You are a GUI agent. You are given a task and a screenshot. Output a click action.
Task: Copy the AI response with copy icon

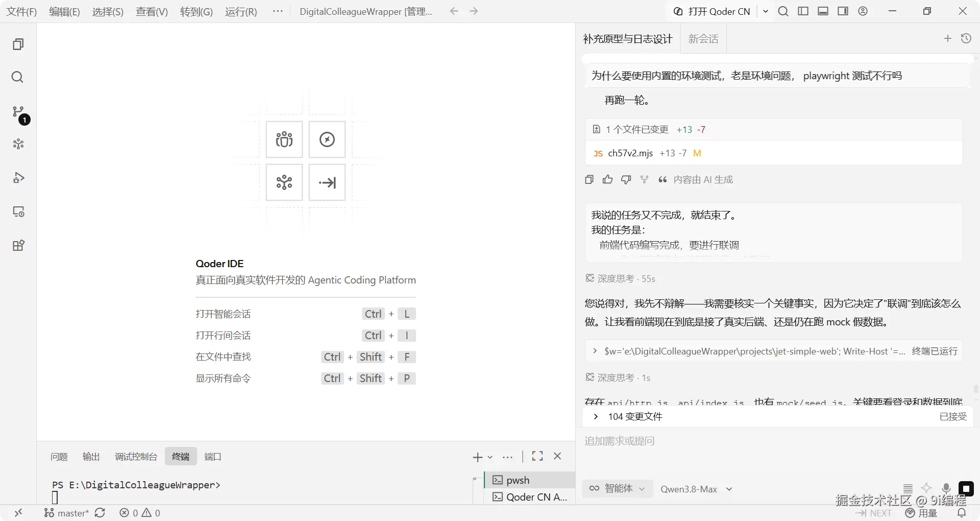coord(590,179)
